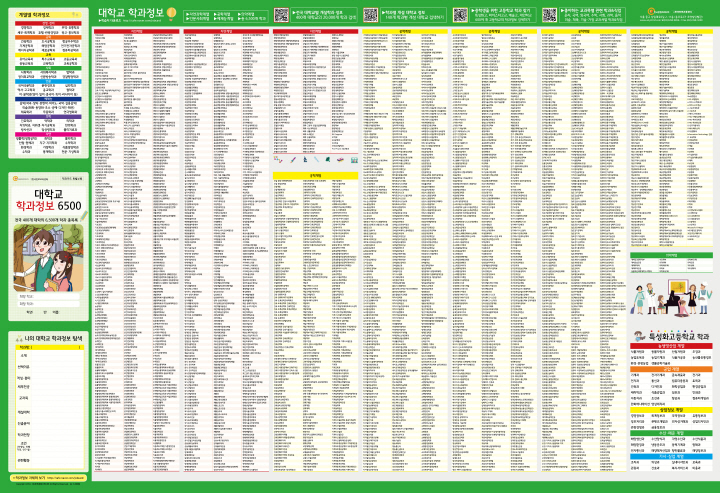Click the orange 공업 계열 header bar
Screen dimensions: 720x493
pos(671,369)
